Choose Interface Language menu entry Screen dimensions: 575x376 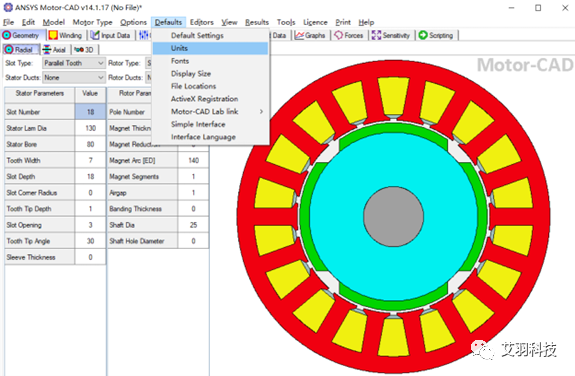(211, 137)
